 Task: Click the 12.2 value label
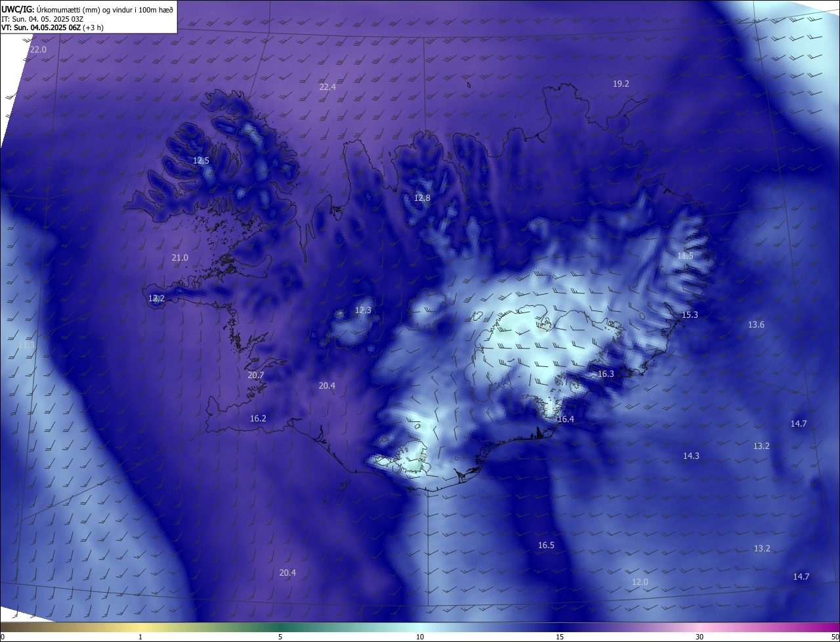pyautogui.click(x=156, y=298)
